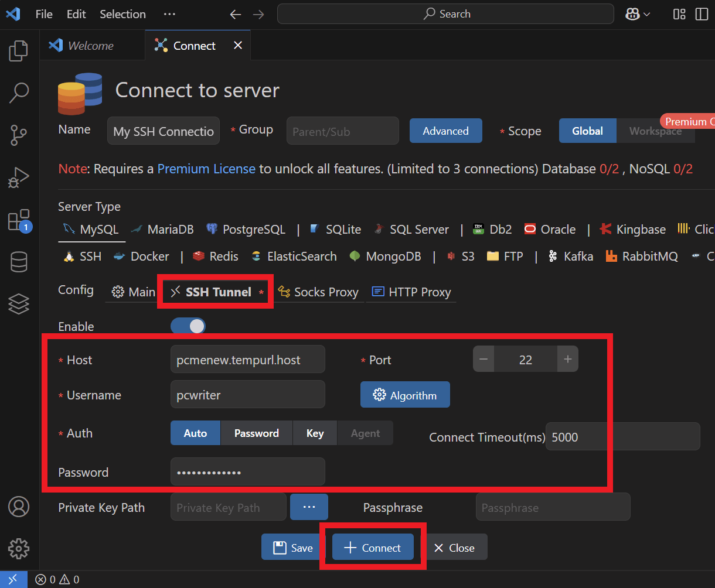Image resolution: width=715 pixels, height=588 pixels.
Task: Open the Database client sidebar icon
Action: (x=19, y=262)
